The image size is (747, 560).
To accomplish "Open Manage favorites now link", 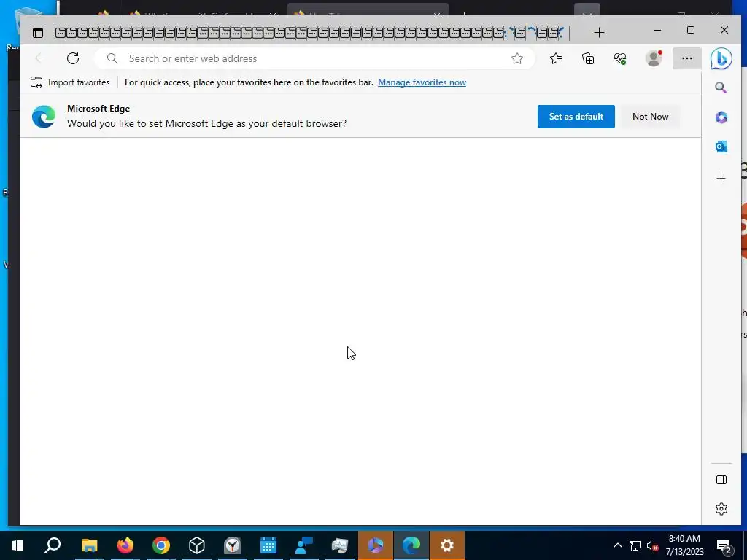I will 422,82.
